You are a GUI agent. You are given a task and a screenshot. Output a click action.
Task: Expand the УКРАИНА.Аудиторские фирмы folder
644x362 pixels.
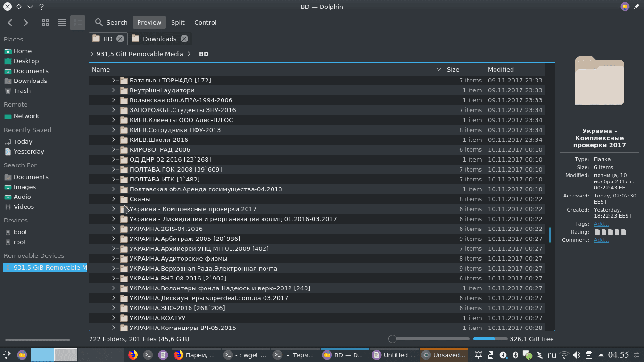113,258
